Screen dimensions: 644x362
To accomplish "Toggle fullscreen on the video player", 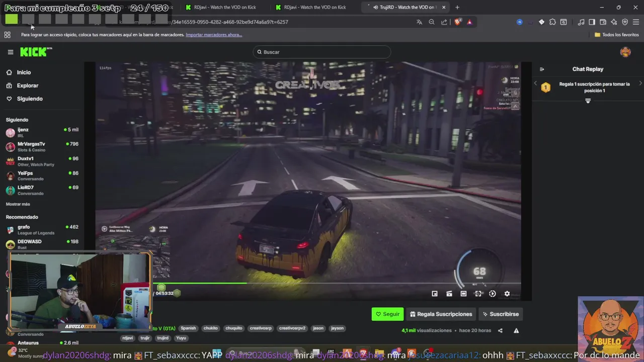I will click(x=478, y=294).
